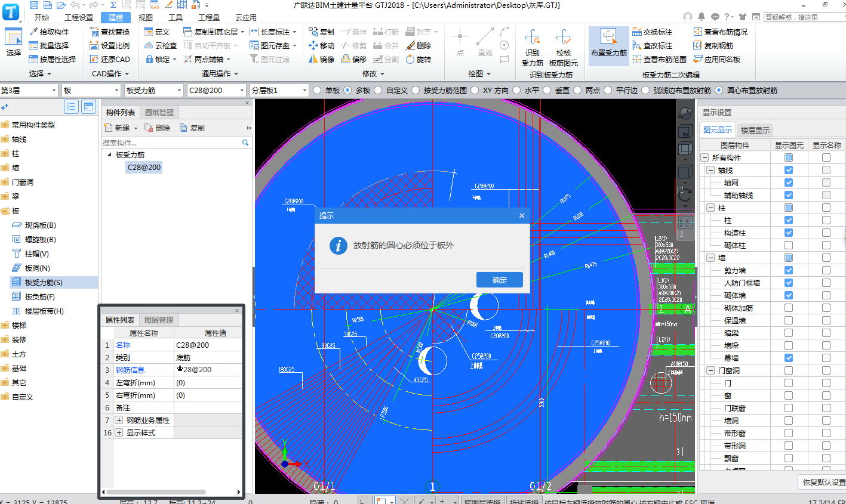Open the 第3层 floor dropdown

(x=29, y=90)
